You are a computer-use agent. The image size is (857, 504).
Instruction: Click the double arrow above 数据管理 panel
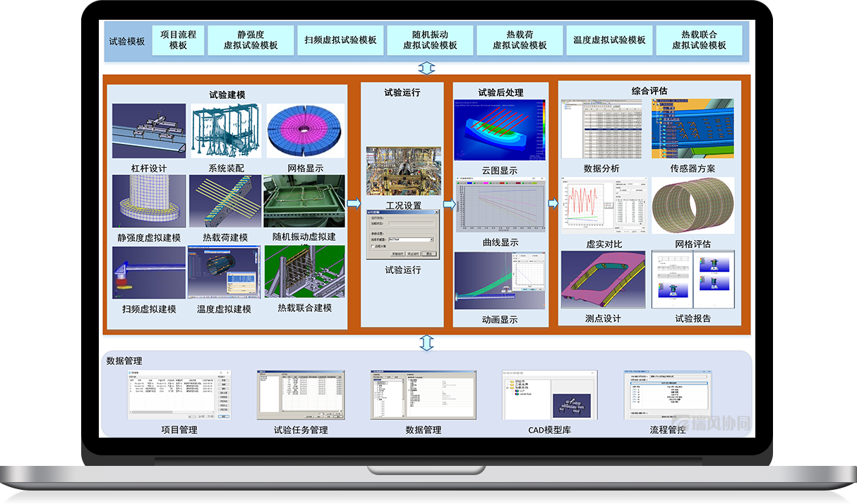(x=426, y=342)
